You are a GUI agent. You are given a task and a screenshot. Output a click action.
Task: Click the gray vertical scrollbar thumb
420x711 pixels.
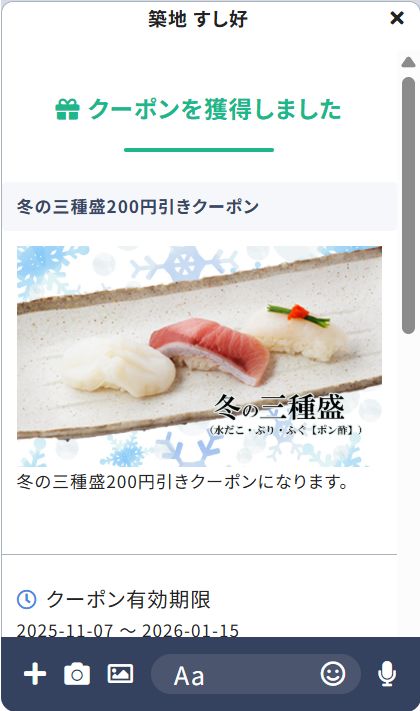pos(408,205)
